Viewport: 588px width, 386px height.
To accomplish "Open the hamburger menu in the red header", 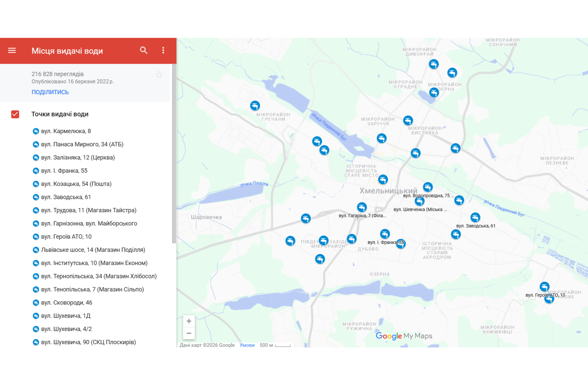I will [x=12, y=50].
